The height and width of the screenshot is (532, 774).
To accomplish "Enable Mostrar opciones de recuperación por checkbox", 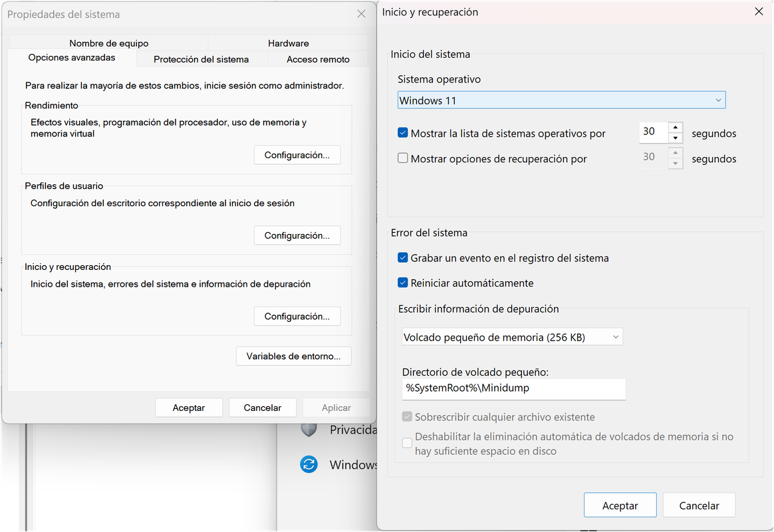I will [x=403, y=158].
